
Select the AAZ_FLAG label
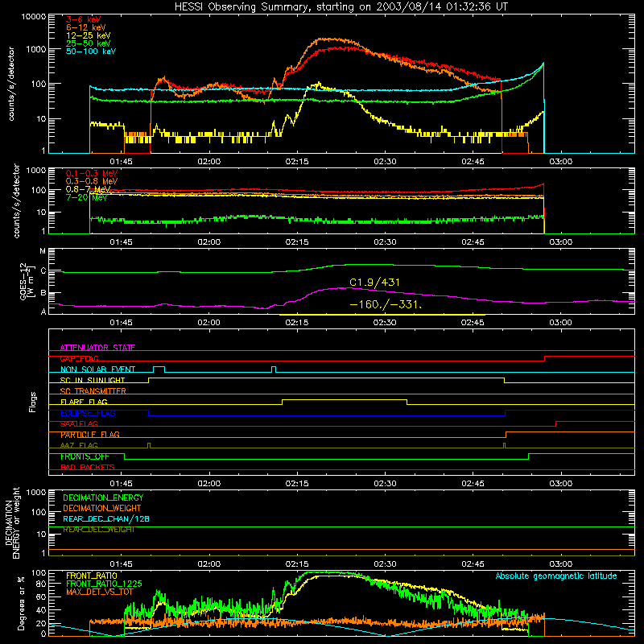(x=79, y=445)
